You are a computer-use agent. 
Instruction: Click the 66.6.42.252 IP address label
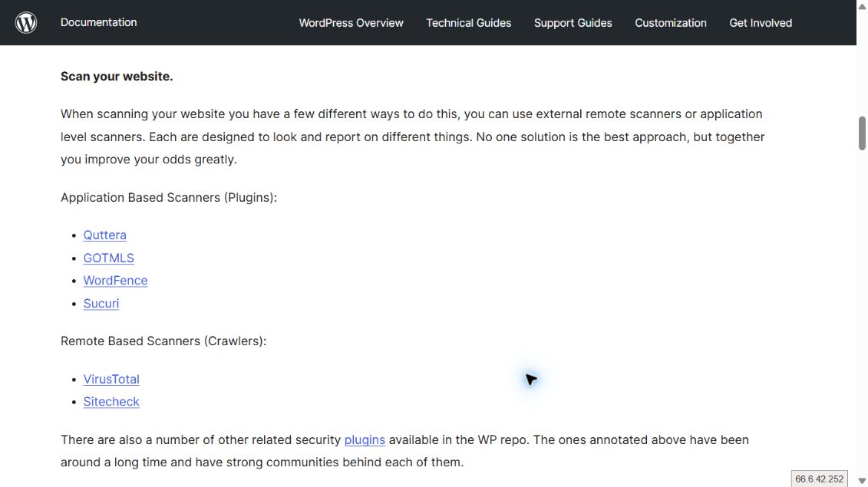click(x=820, y=479)
